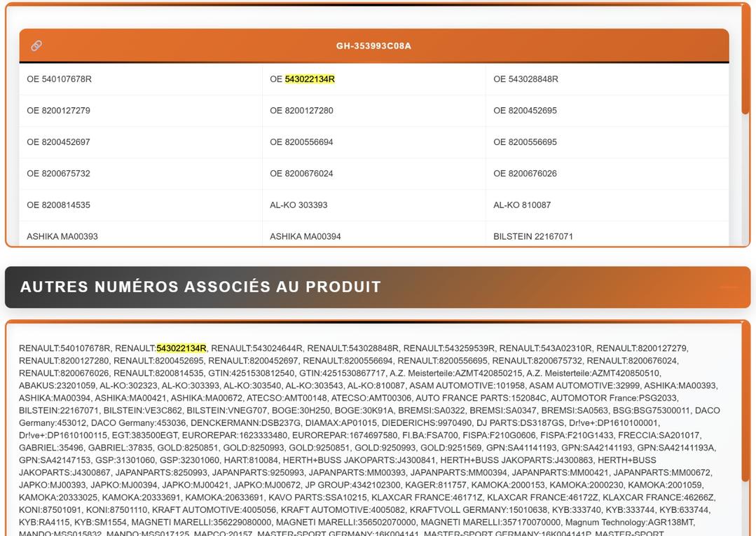Select cell OE 8200675732
The width and height of the screenshot is (756, 536).
click(x=140, y=174)
